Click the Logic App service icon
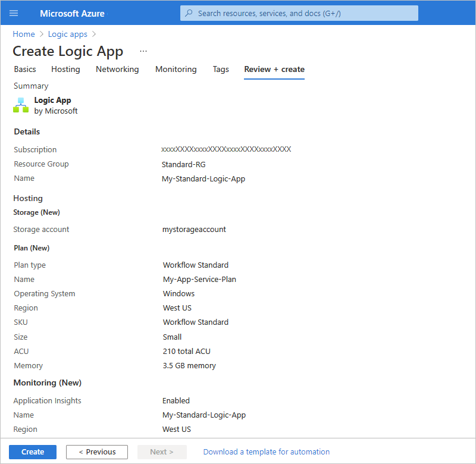 pyautogui.click(x=21, y=105)
